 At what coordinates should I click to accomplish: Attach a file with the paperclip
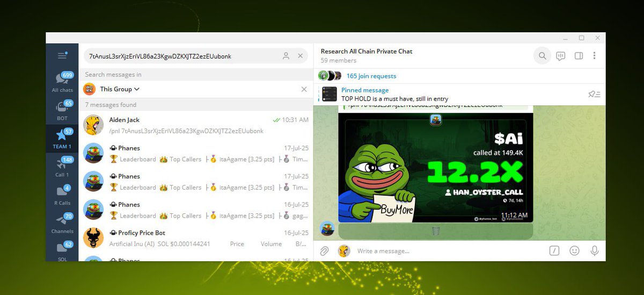[324, 251]
